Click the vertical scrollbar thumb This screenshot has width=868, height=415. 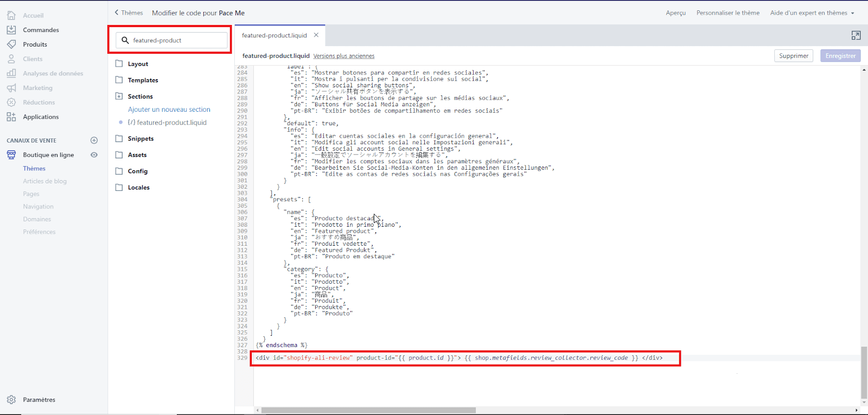(x=864, y=372)
